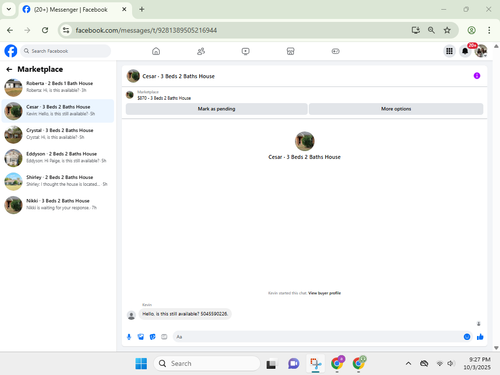This screenshot has width=500, height=375.
Task: Bookmark this tab star icon
Action: (447, 30)
